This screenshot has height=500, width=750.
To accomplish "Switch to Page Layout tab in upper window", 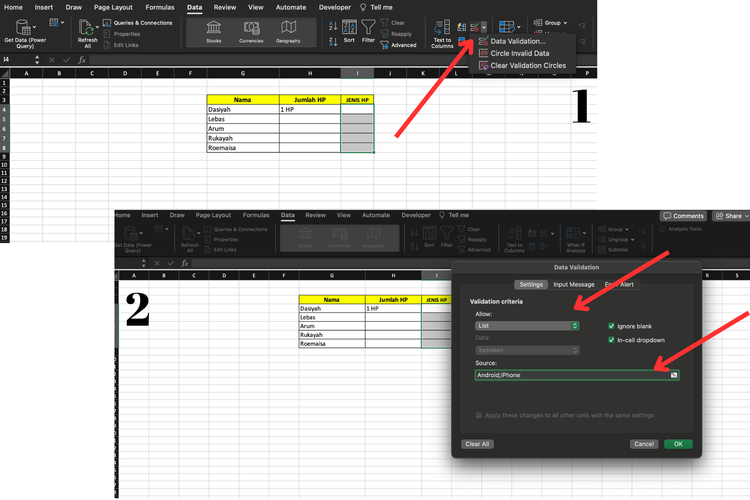I will pyautogui.click(x=113, y=7).
